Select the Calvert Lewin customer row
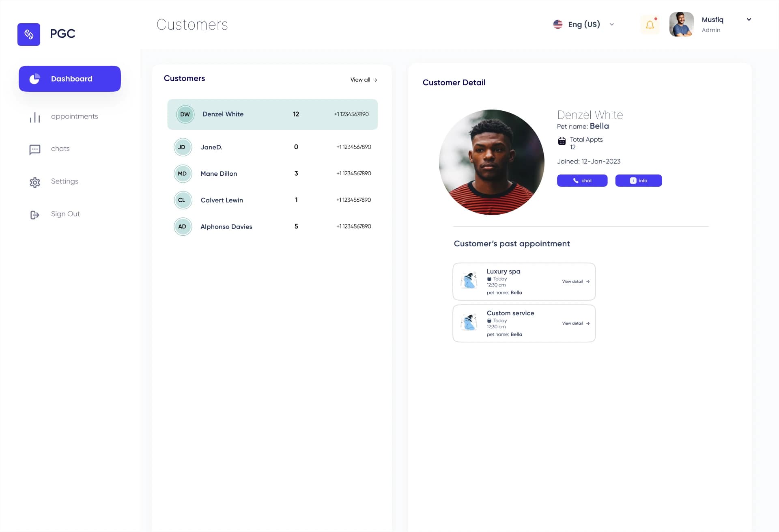This screenshot has width=779, height=532. (x=273, y=200)
